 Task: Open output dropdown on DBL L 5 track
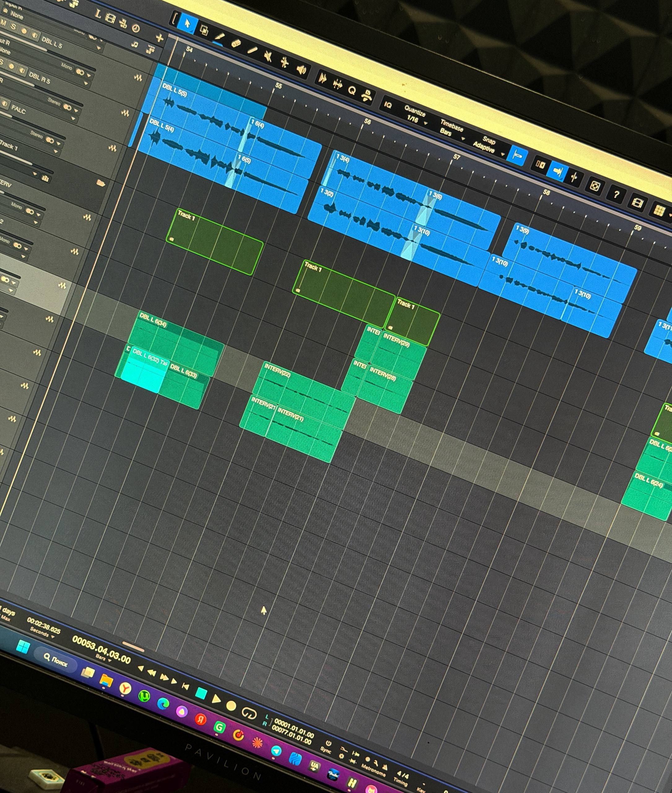pos(99,48)
